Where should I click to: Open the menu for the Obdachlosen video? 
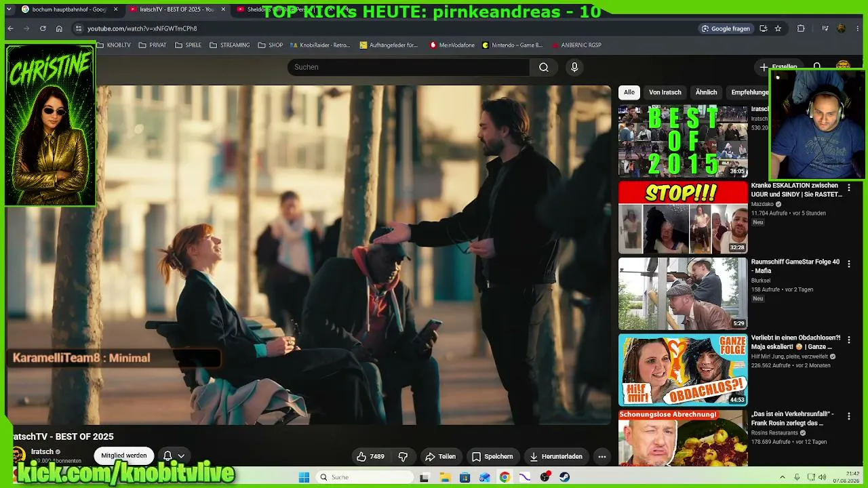click(848, 340)
